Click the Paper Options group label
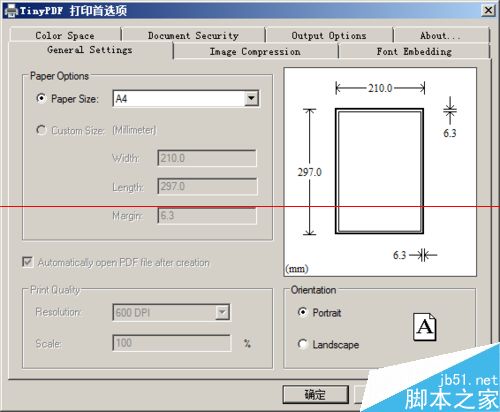The width and height of the screenshot is (500, 412). [59, 76]
